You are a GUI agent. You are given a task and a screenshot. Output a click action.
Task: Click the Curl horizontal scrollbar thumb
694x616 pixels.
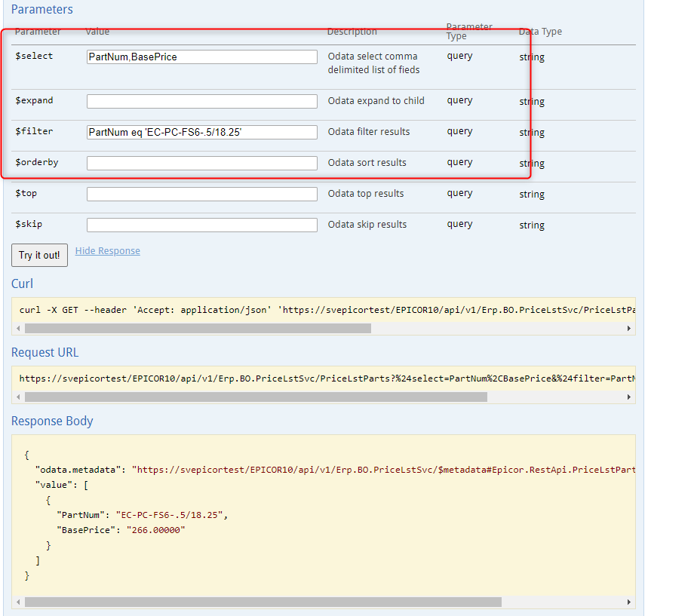198,328
